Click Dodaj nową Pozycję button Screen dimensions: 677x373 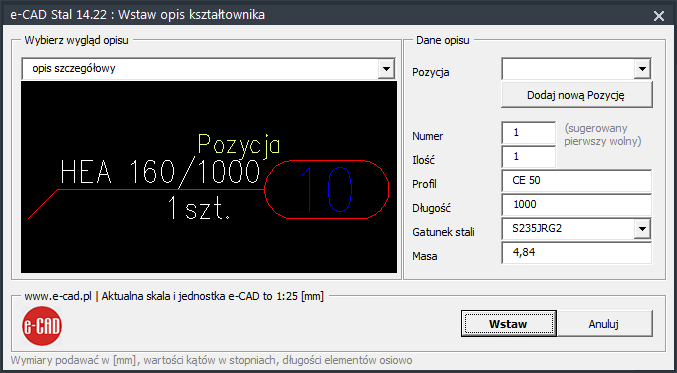pos(576,95)
